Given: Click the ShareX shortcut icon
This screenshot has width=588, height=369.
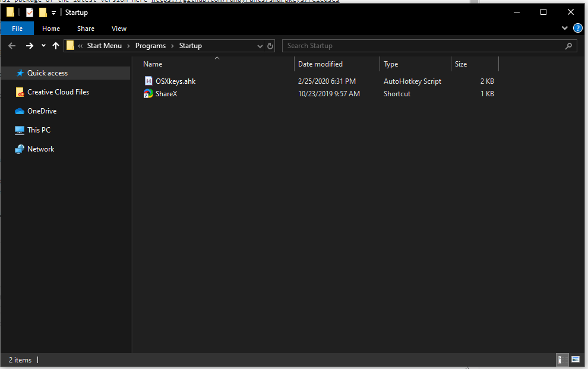Looking at the screenshot, I should [148, 94].
